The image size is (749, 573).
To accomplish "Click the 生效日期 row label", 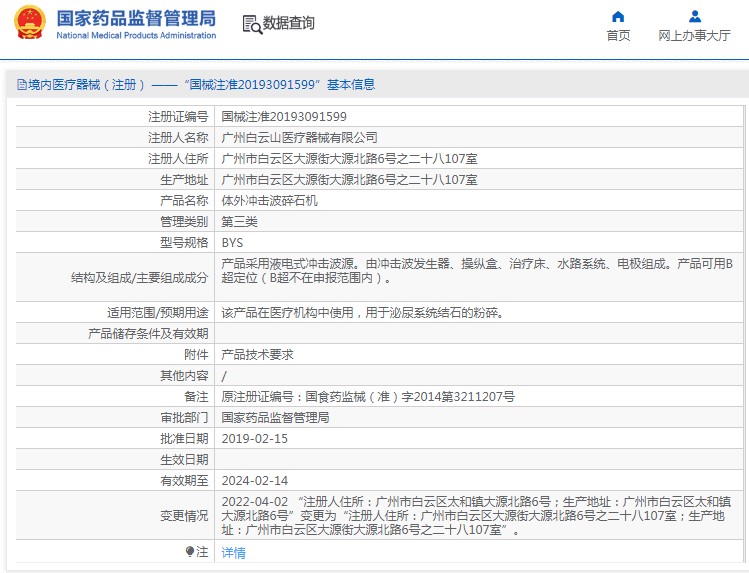I will coord(184,460).
